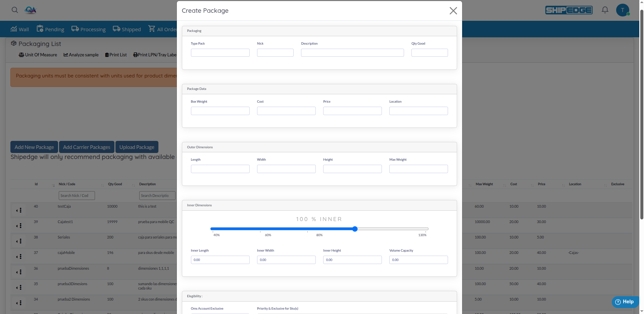644x314 pixels.
Task: Open the Help widget
Action: pos(625,302)
